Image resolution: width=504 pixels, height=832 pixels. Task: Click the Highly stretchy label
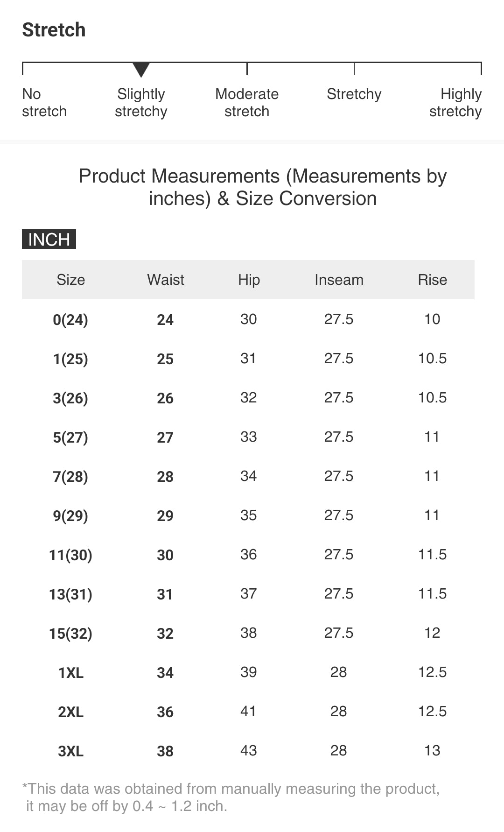[x=455, y=103]
